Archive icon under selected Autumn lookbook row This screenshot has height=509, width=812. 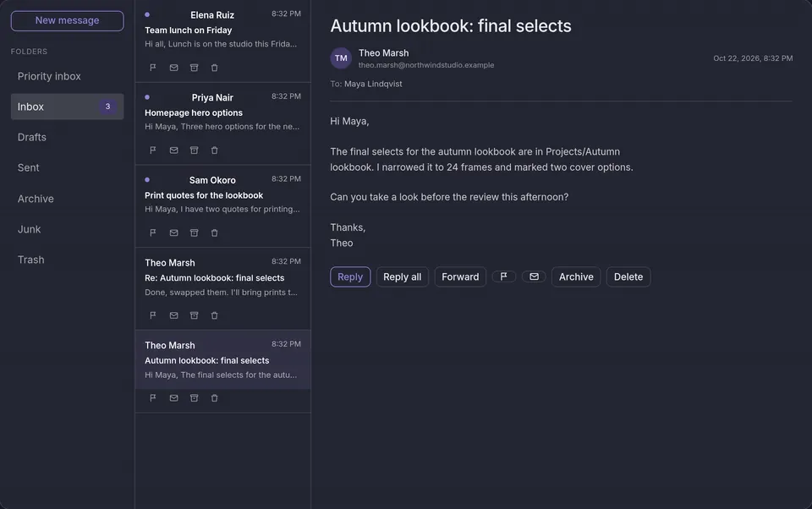click(x=195, y=398)
